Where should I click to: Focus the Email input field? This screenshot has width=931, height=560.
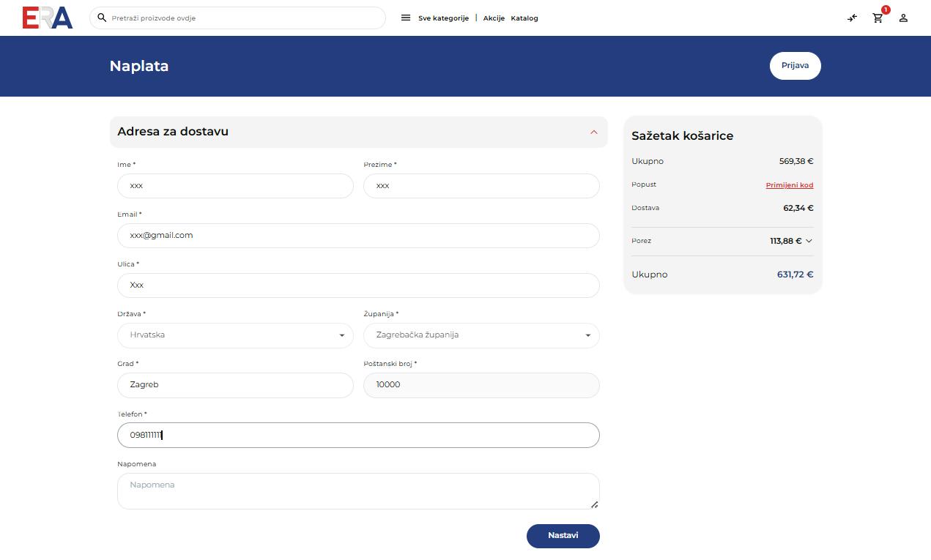[358, 236]
